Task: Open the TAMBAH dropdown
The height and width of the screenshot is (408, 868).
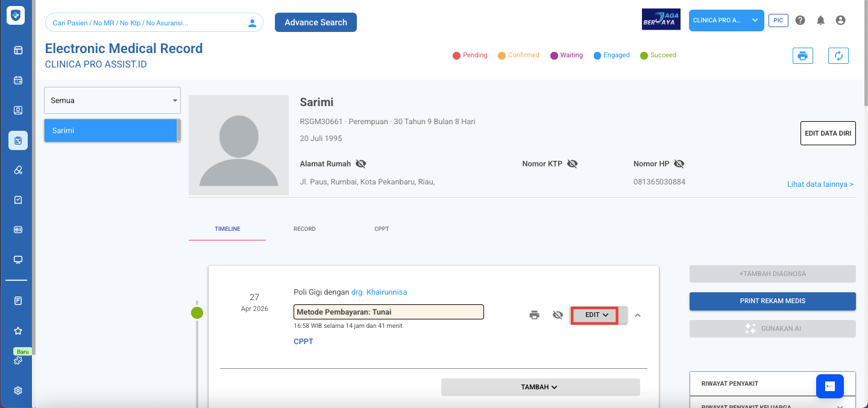Action: tap(539, 388)
